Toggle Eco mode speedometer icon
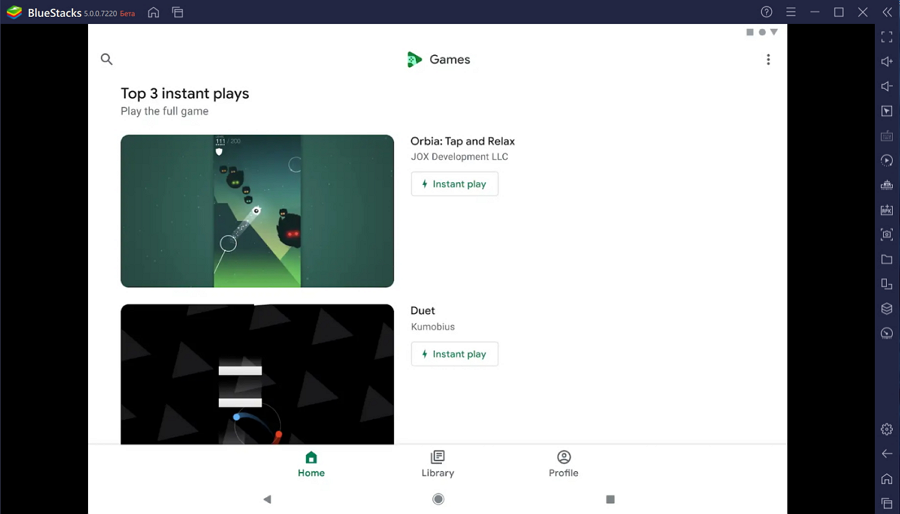This screenshot has height=514, width=900. coord(887,333)
